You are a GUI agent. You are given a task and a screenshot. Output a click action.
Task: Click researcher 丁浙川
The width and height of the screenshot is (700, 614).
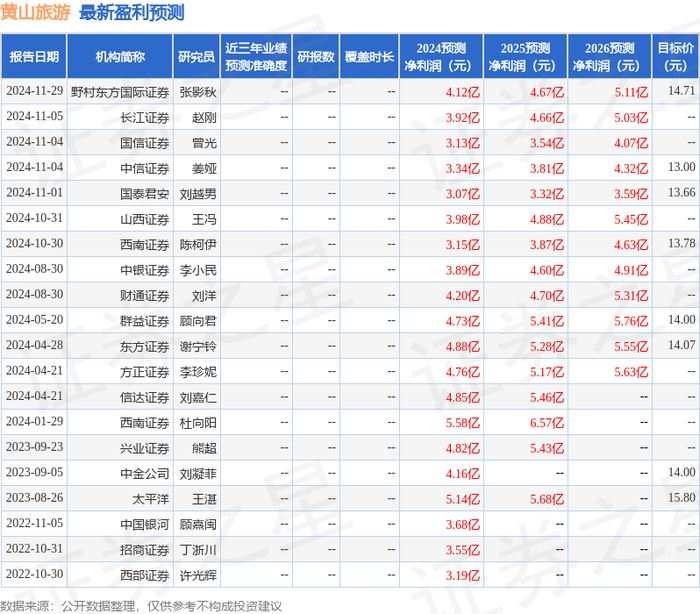point(198,551)
